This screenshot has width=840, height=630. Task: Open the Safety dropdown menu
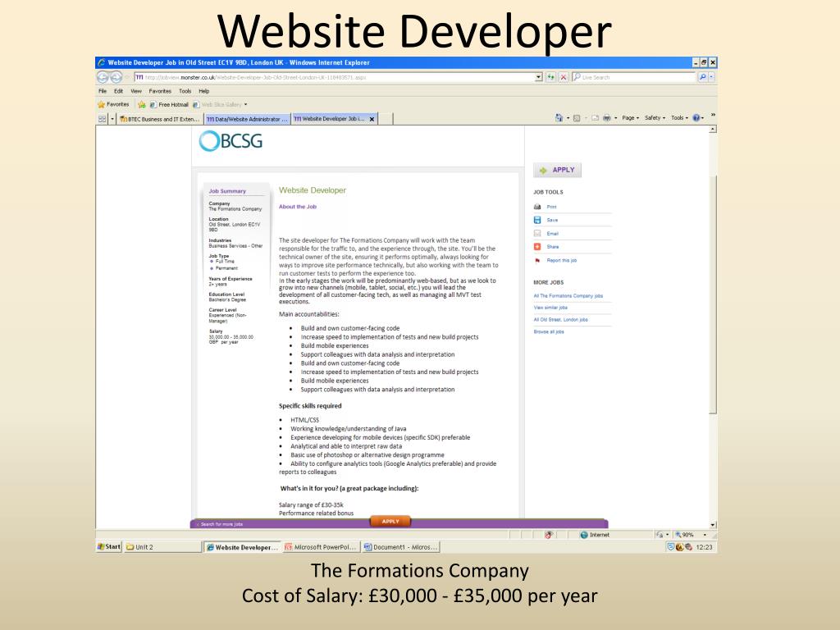click(655, 118)
